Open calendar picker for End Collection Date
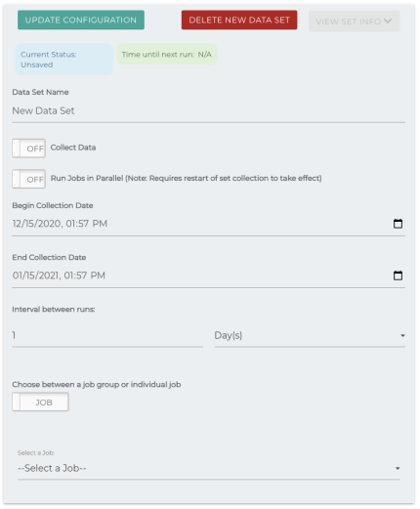This screenshot has width=420, height=509. 398,276
